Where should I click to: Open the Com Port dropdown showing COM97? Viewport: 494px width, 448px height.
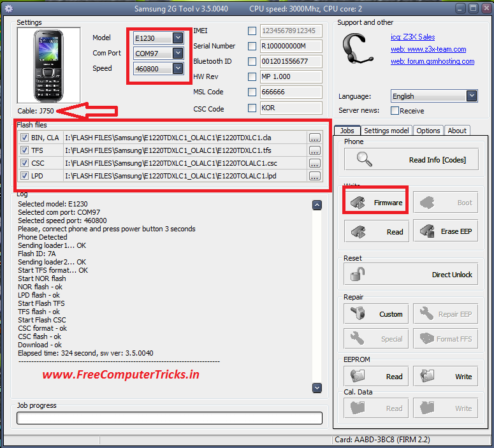point(159,54)
